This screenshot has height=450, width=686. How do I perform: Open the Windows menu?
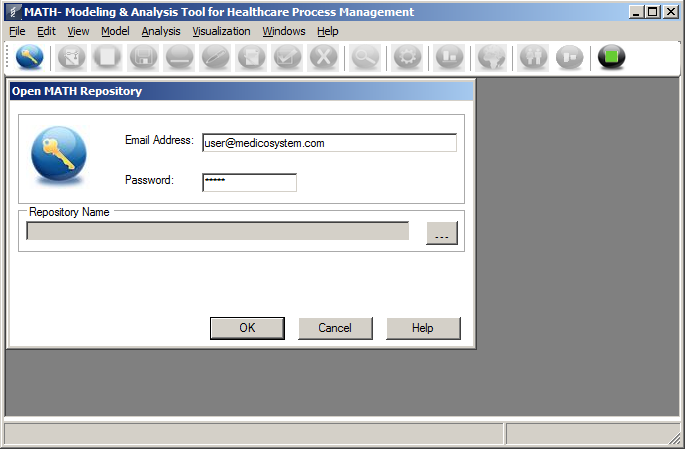(x=284, y=31)
